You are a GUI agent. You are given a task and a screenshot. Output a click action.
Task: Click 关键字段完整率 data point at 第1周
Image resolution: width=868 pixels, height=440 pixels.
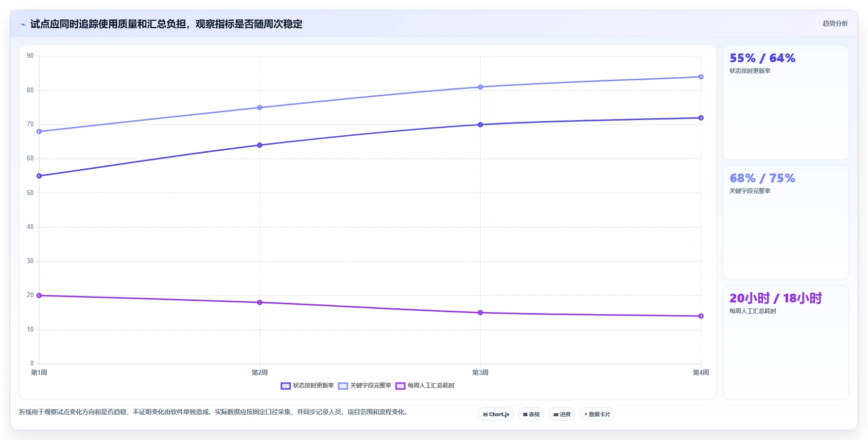39,132
